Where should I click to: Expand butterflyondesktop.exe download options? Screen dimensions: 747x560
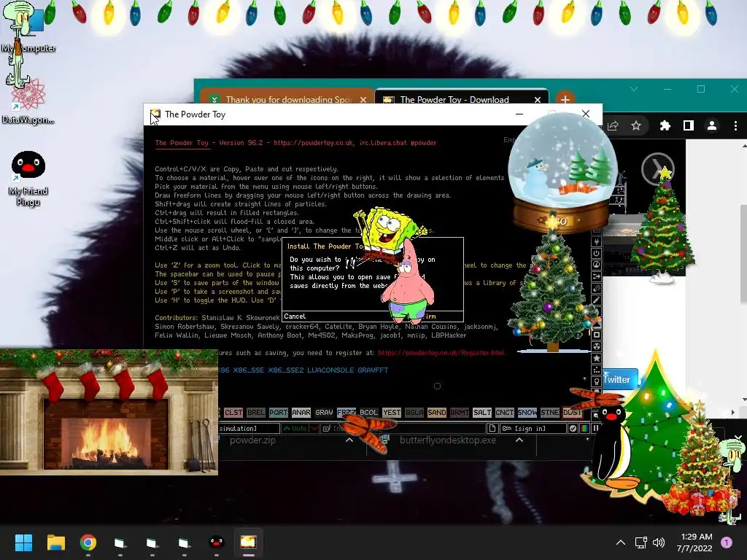point(519,440)
